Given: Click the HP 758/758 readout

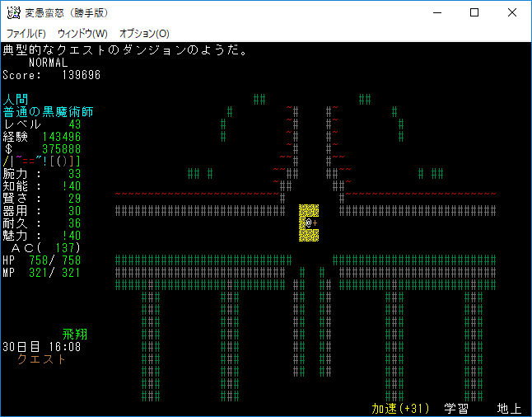Looking at the screenshot, I should click(41, 260).
